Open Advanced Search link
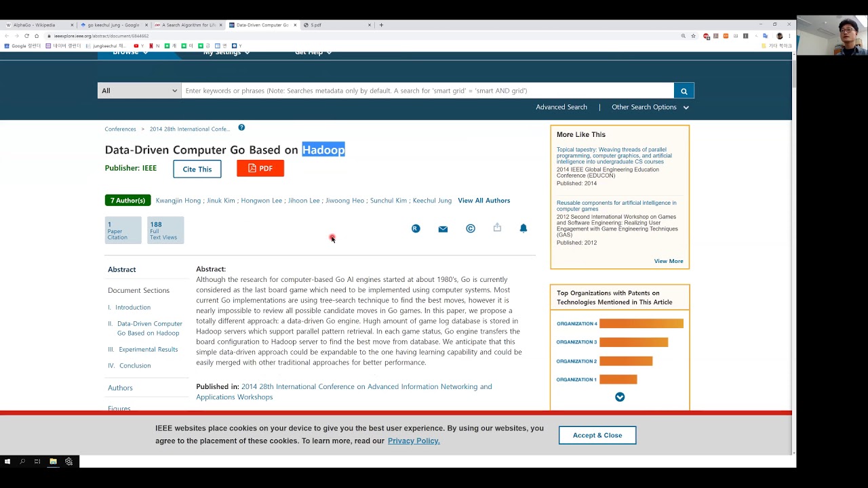The height and width of the screenshot is (488, 868). pos(561,107)
